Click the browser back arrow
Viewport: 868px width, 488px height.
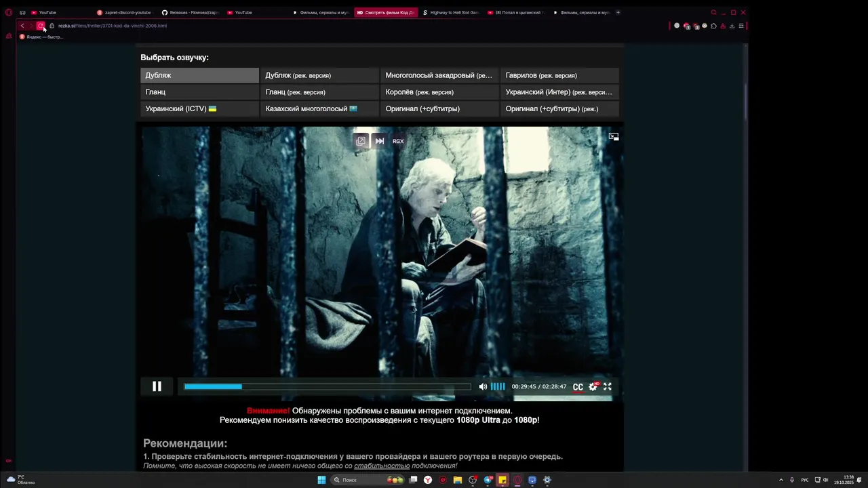pos(22,26)
